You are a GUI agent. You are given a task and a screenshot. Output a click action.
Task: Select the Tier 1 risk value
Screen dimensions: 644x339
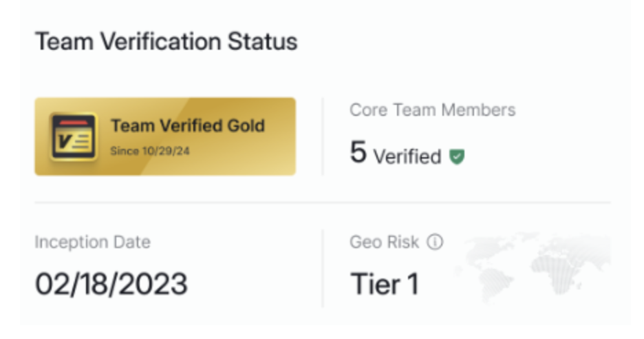(385, 283)
